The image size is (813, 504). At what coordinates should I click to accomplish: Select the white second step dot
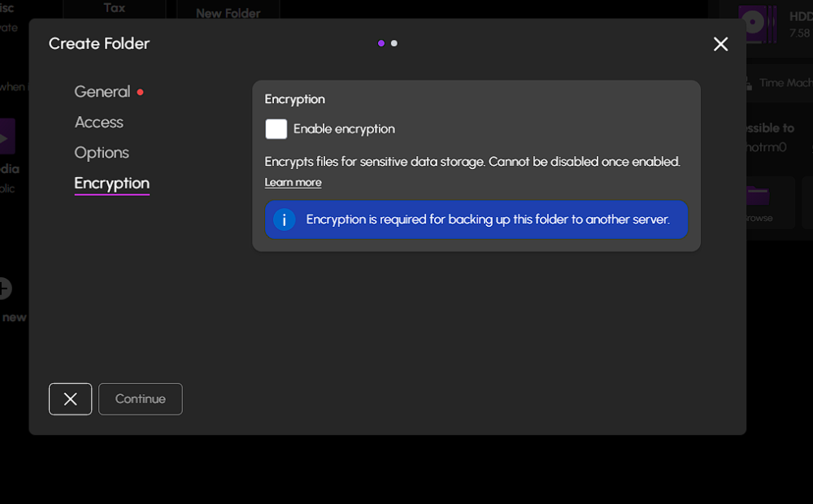pyautogui.click(x=394, y=43)
